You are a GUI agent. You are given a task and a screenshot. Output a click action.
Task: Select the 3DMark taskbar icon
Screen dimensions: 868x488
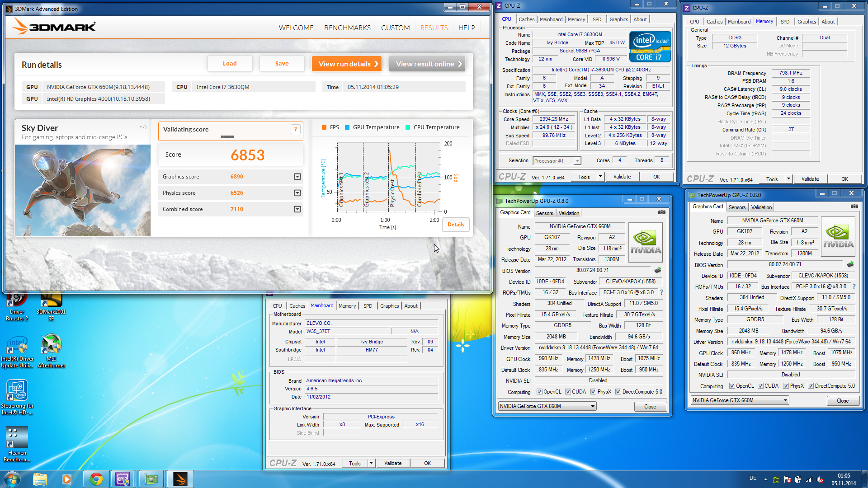180,479
